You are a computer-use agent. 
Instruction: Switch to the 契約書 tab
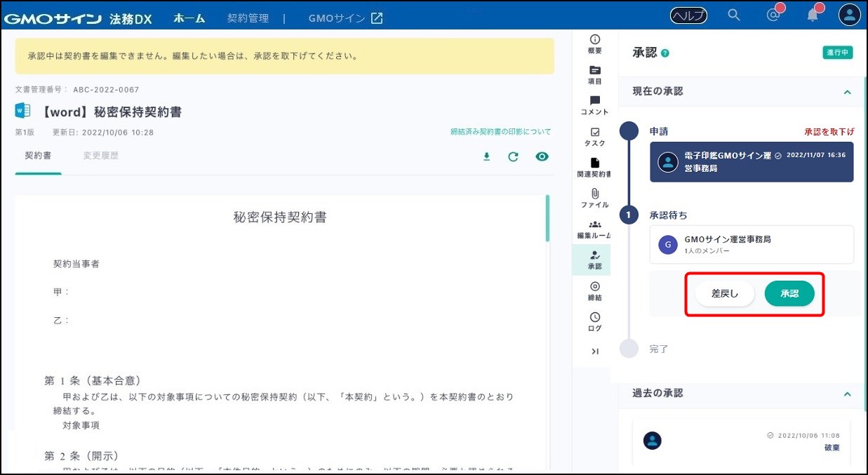[38, 156]
